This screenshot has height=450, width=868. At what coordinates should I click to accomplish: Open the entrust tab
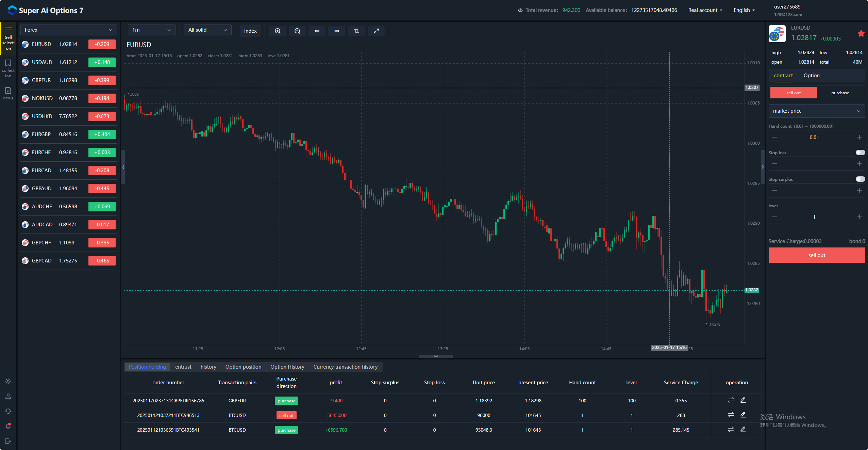[183, 367]
